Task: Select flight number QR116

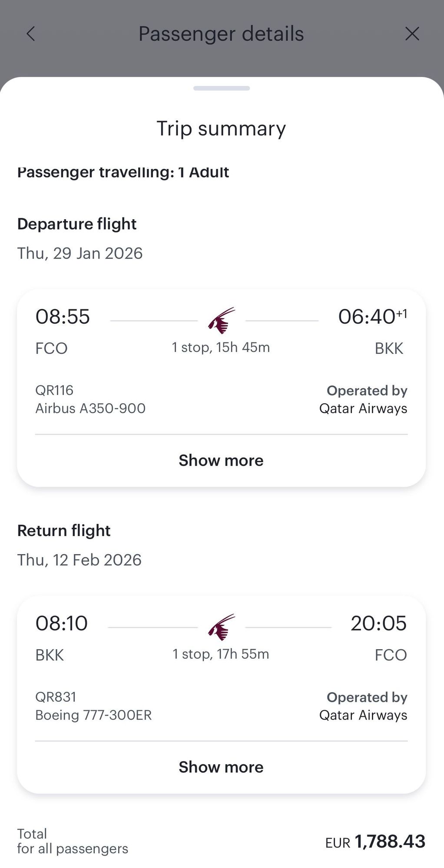Action: [x=54, y=390]
